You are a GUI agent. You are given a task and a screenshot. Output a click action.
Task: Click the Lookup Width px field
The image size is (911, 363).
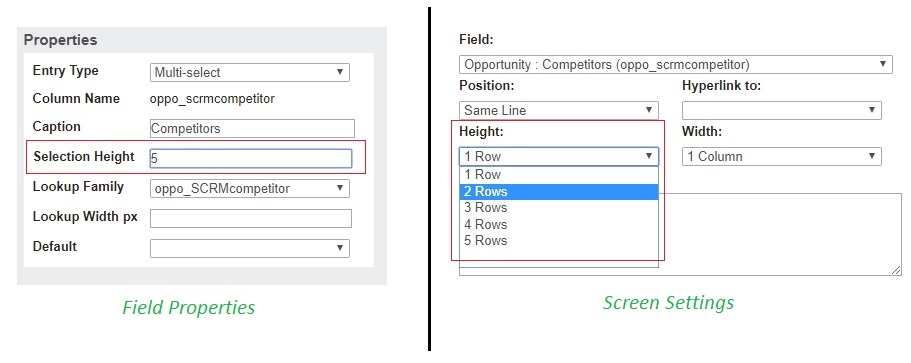[251, 218]
